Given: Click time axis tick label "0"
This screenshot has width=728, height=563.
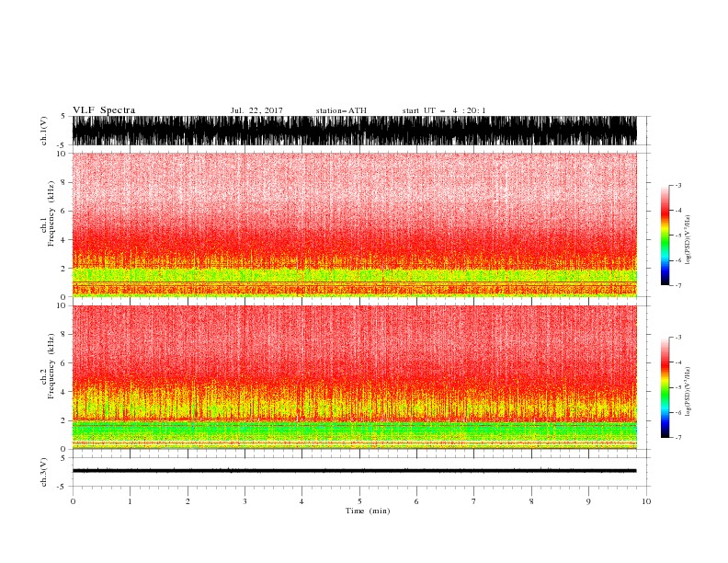Looking at the screenshot, I should coord(73,501).
